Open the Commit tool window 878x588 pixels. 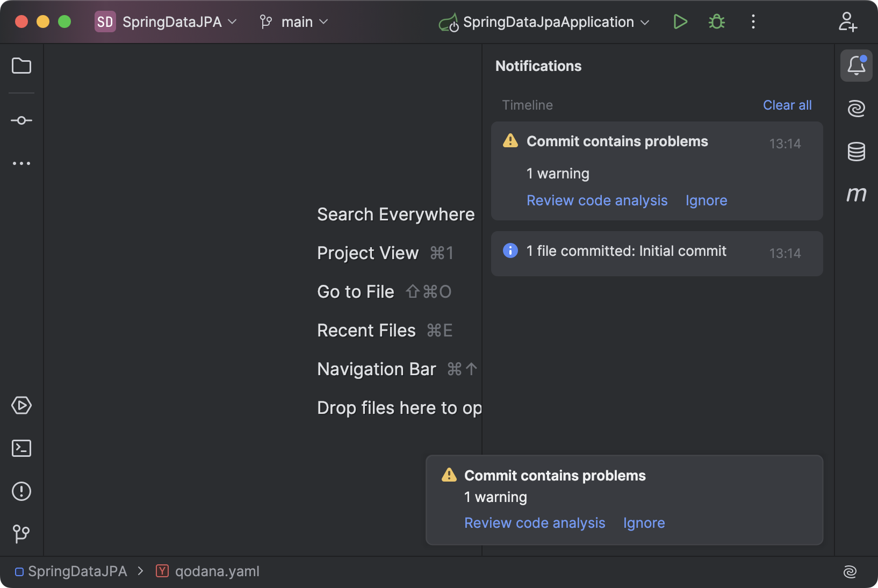coord(21,120)
